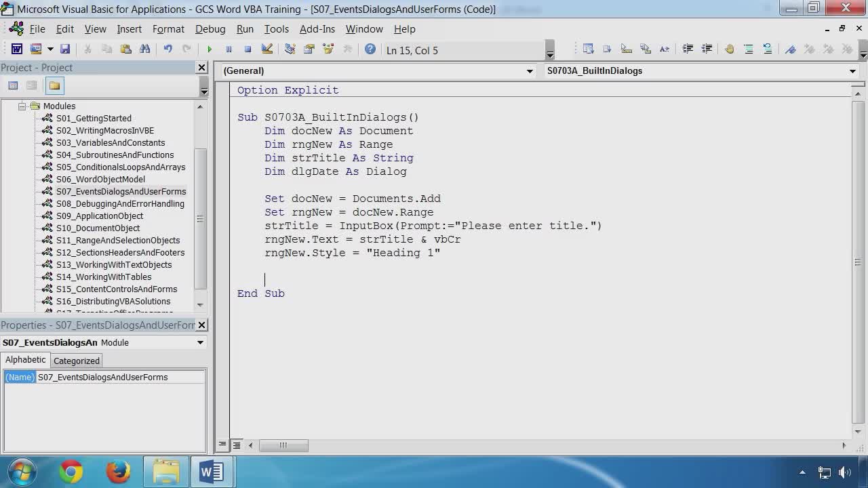868x488 pixels.
Task: Open Visual Basic Help question mark icon
Action: 370,49
